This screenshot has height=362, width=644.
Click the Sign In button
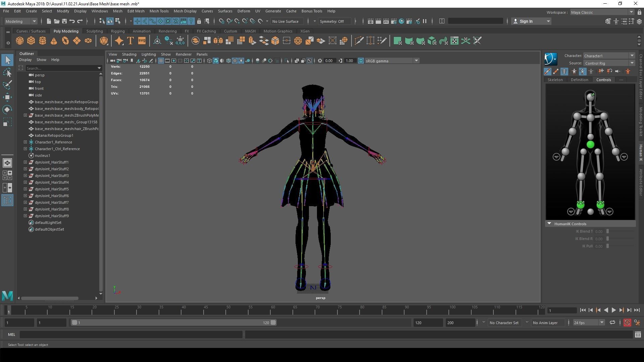pos(531,21)
